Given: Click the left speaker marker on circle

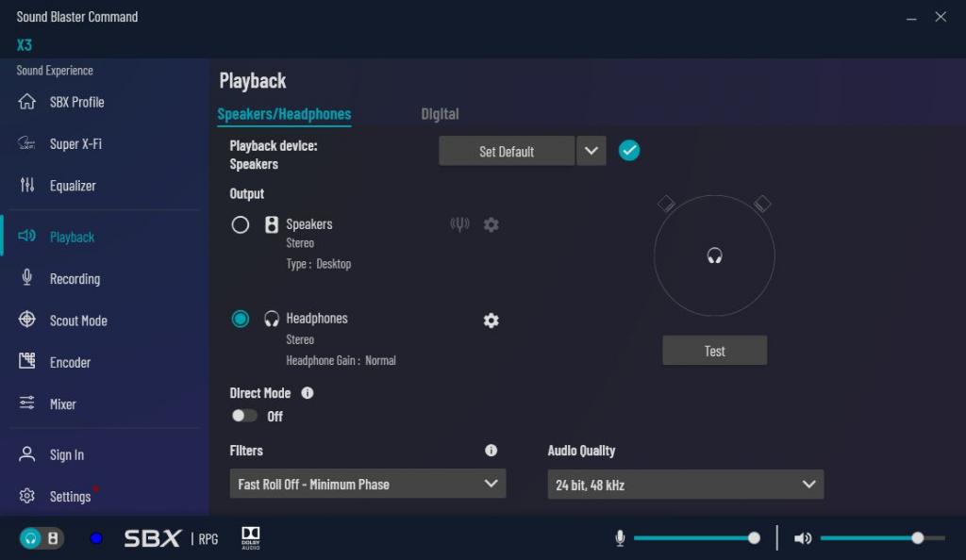Looking at the screenshot, I should (666, 204).
